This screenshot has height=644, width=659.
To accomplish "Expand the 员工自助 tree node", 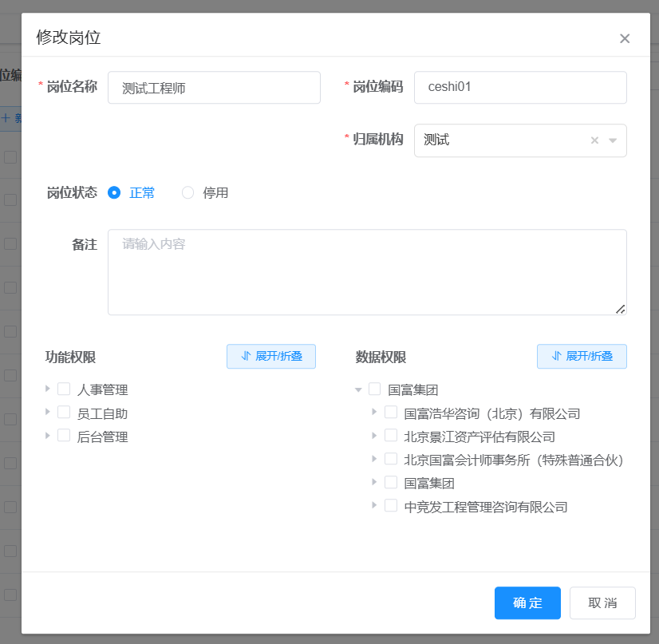I will (49, 413).
